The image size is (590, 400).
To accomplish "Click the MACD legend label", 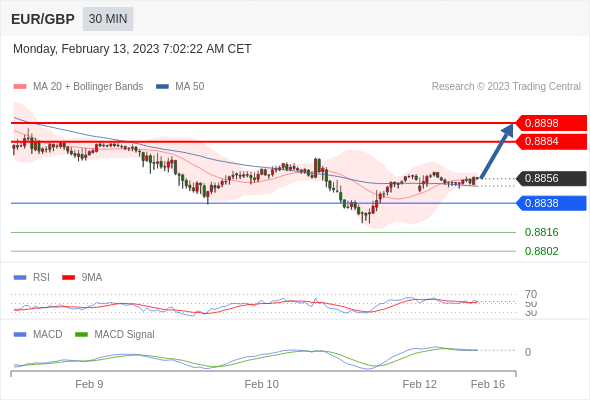I will 47,335.
